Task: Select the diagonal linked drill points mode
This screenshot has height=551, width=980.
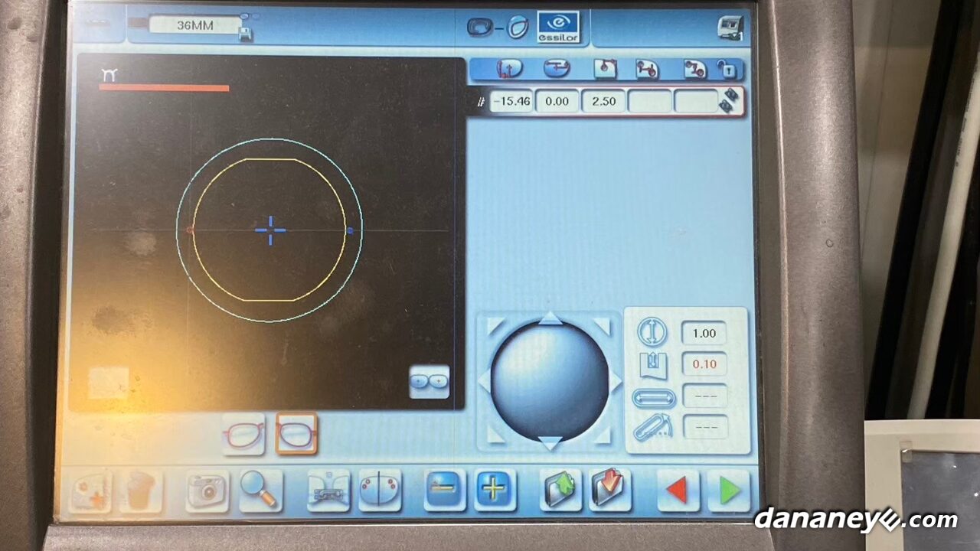Action: [x=694, y=69]
